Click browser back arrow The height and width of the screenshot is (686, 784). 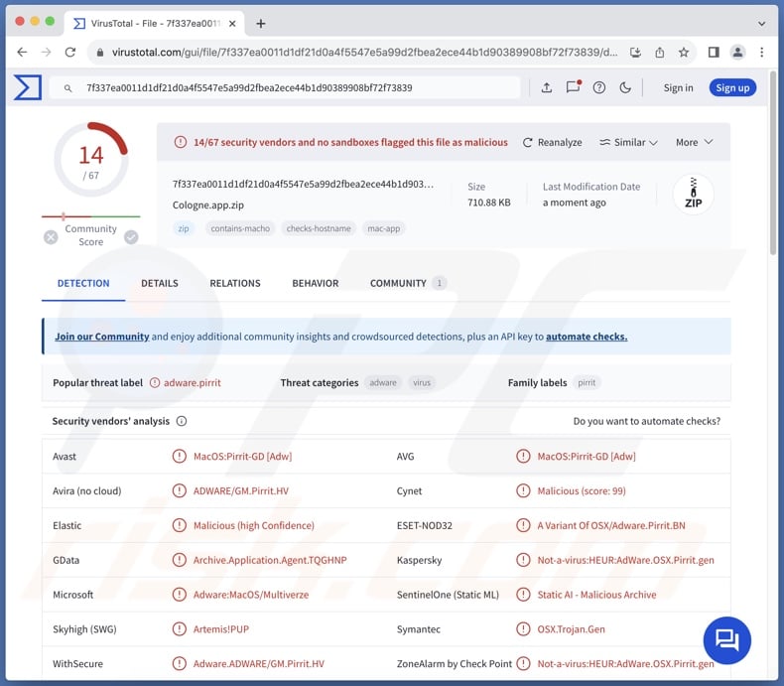pos(22,52)
